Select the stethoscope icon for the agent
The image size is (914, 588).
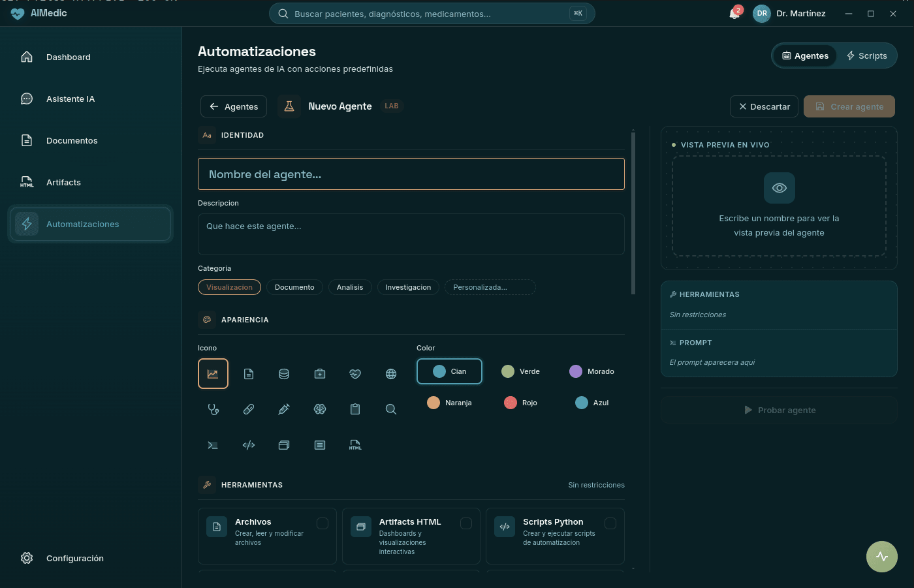213,409
